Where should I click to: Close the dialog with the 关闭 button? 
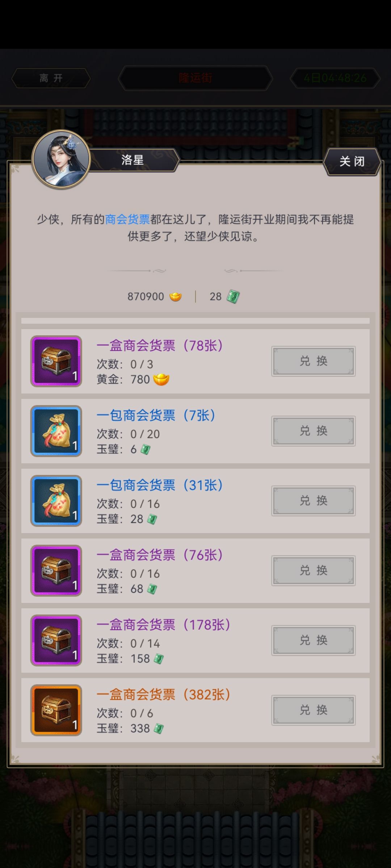click(352, 162)
